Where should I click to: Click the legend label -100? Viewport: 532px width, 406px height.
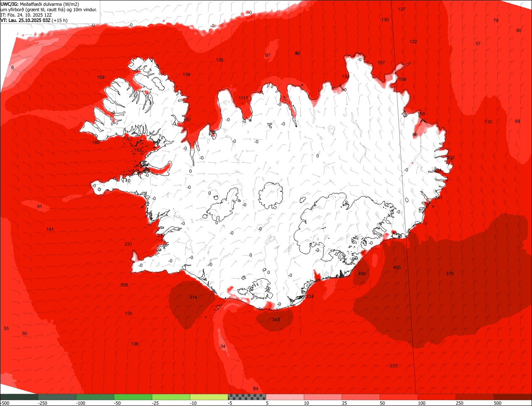point(80,403)
